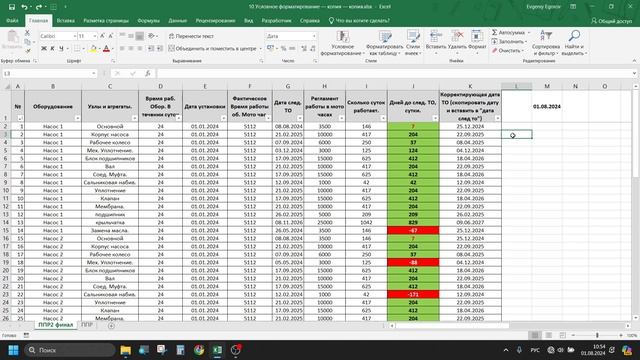This screenshot has height=360, width=640.
Task: Open filter dropdown for Дата установки column
Action: [223, 118]
